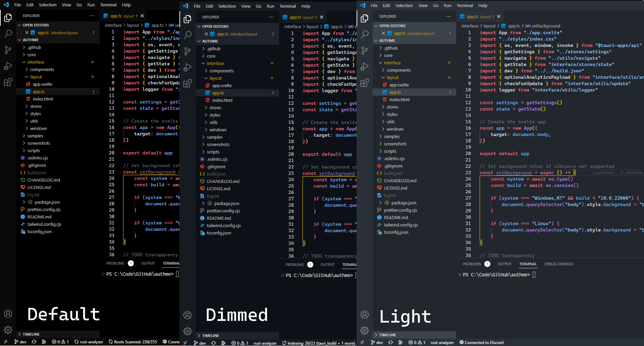The width and height of the screenshot is (644, 346).
Task: Open the Terminal menu
Action: coord(108,5)
